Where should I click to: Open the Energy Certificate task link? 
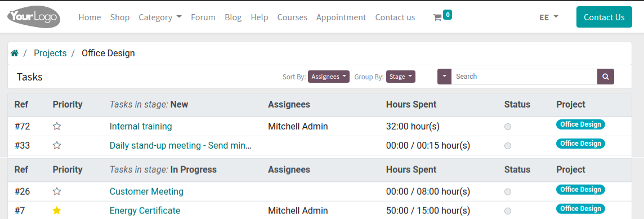(x=145, y=211)
